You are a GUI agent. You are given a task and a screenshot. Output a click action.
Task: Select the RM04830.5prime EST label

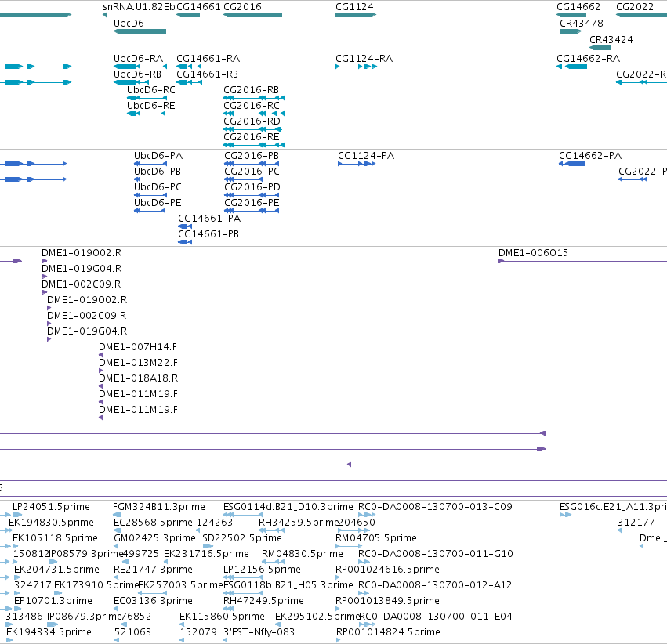(x=303, y=555)
